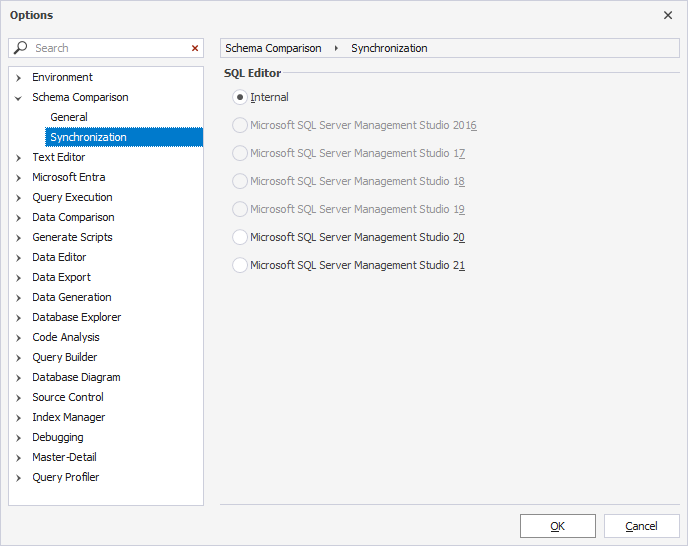Expand the Microsoft Entra node chevron

point(18,178)
